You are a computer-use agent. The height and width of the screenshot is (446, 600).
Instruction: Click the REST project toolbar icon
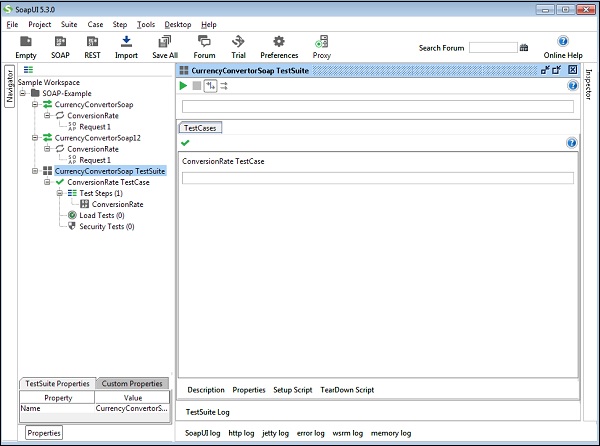click(91, 42)
